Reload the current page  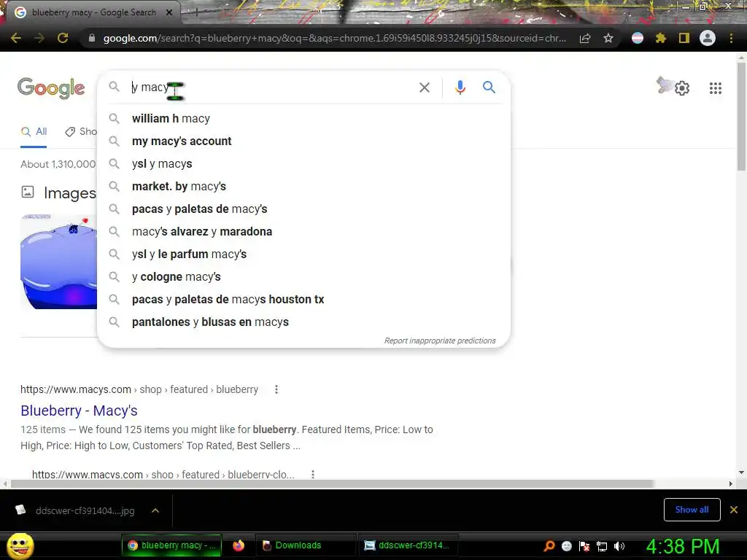tap(63, 38)
